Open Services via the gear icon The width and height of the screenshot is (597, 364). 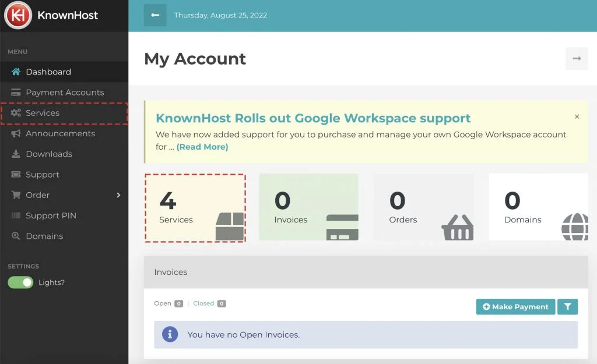click(x=16, y=112)
